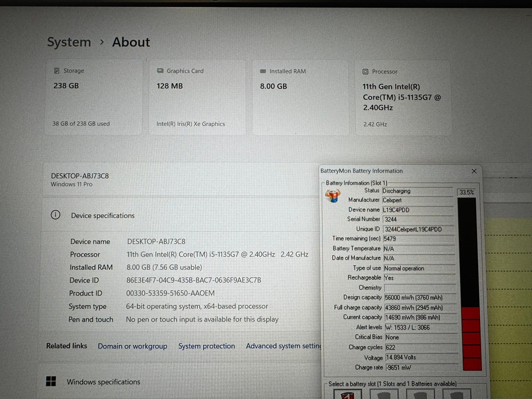The height and width of the screenshot is (399, 532).
Task: Click the System type value 64-bit operating system
Action: pos(197,307)
